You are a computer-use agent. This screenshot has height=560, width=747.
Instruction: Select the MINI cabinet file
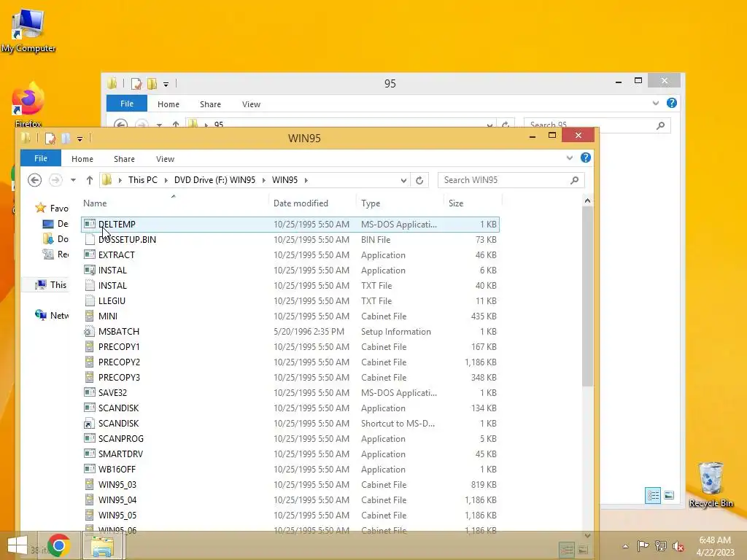pyautogui.click(x=290, y=316)
